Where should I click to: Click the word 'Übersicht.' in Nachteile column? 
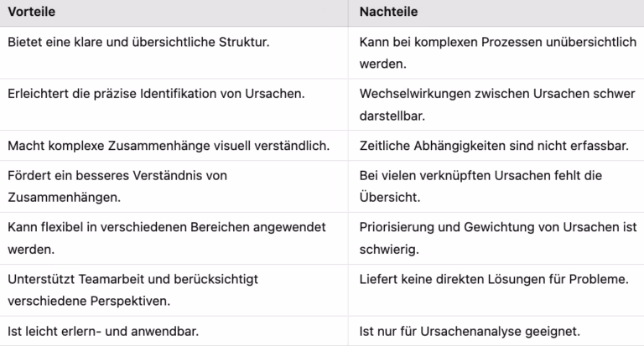(390, 198)
